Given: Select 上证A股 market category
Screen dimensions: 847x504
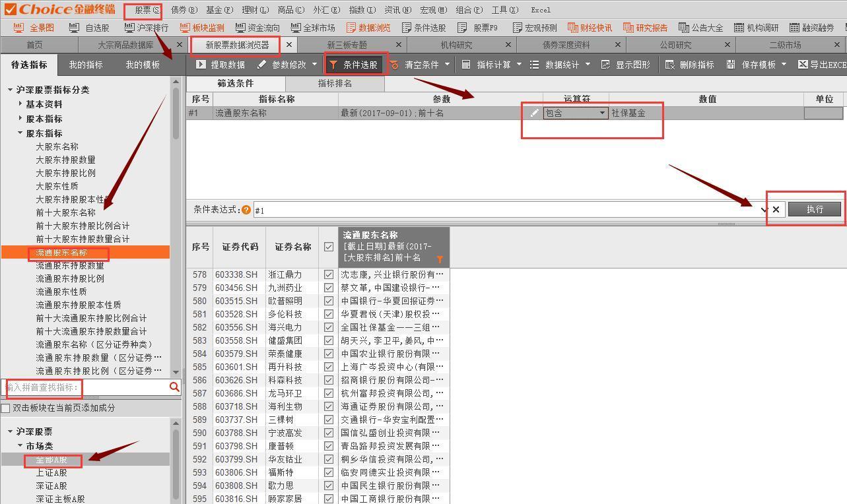Looking at the screenshot, I should point(51,472).
